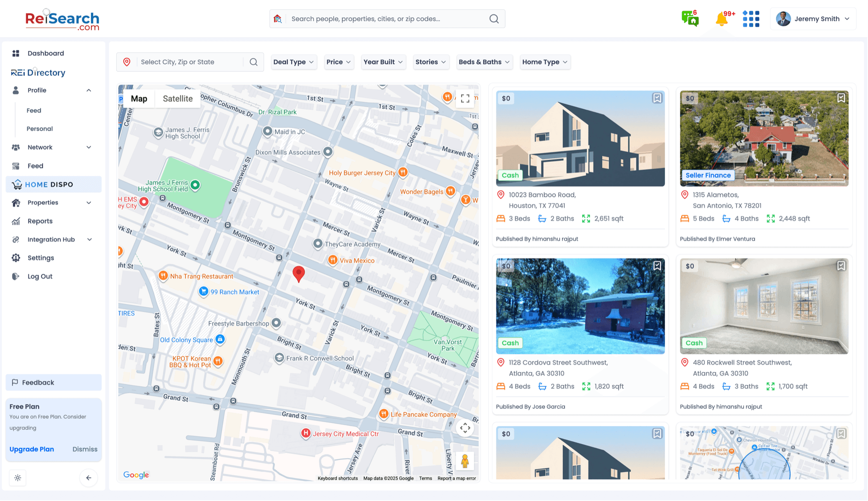Open the notifications bell
868x501 pixels.
coord(722,19)
